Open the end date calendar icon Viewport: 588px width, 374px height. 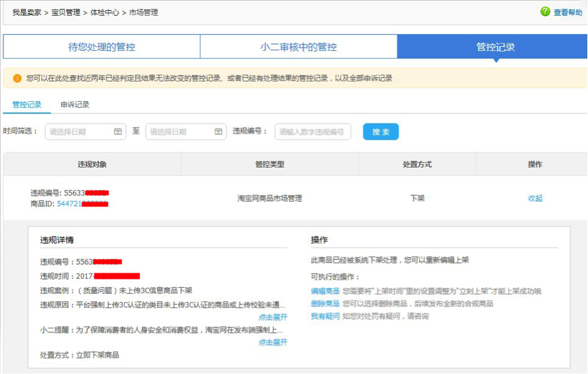point(218,132)
